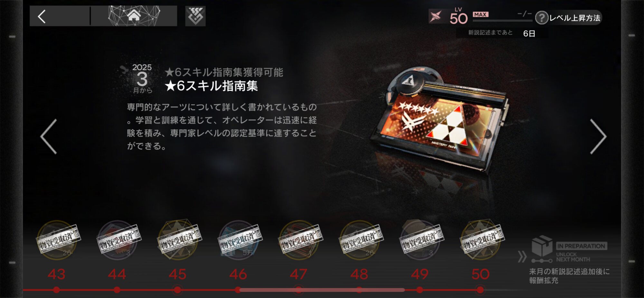Choose the level 47 reward icon
644x298 pixels.
pyautogui.click(x=299, y=241)
